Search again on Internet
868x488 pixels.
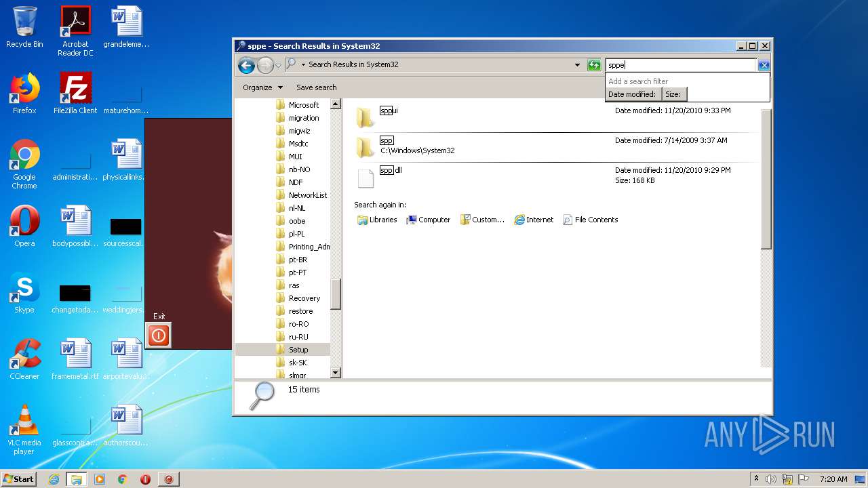pyautogui.click(x=534, y=220)
